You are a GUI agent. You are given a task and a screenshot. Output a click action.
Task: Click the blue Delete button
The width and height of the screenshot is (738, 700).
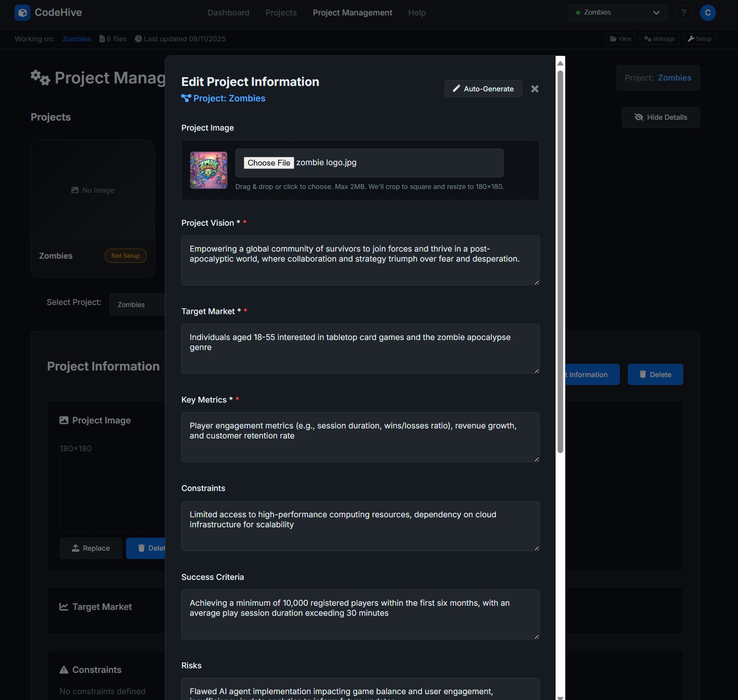click(x=655, y=374)
